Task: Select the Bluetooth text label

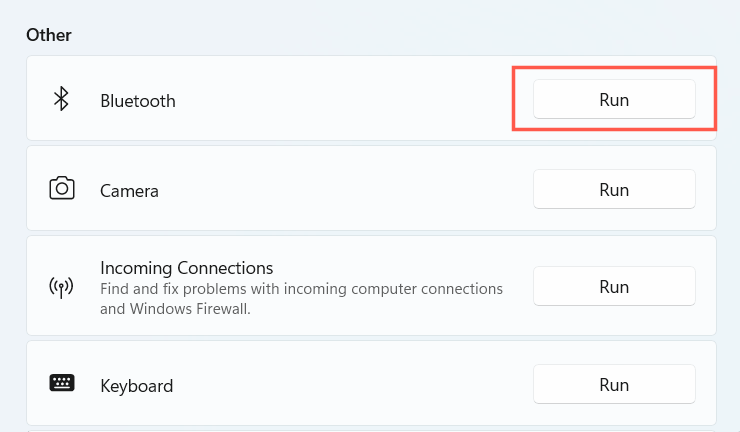Action: pyautogui.click(x=138, y=101)
